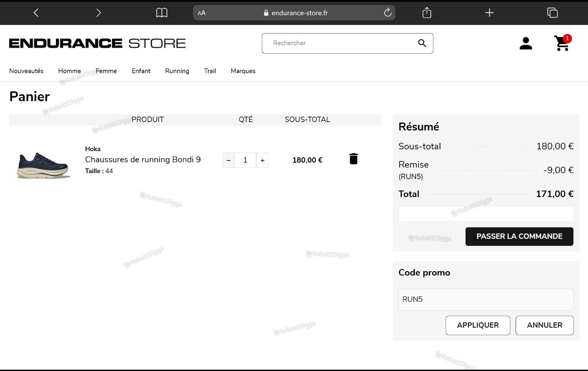Decrease quantity with the minus button

pyautogui.click(x=228, y=160)
